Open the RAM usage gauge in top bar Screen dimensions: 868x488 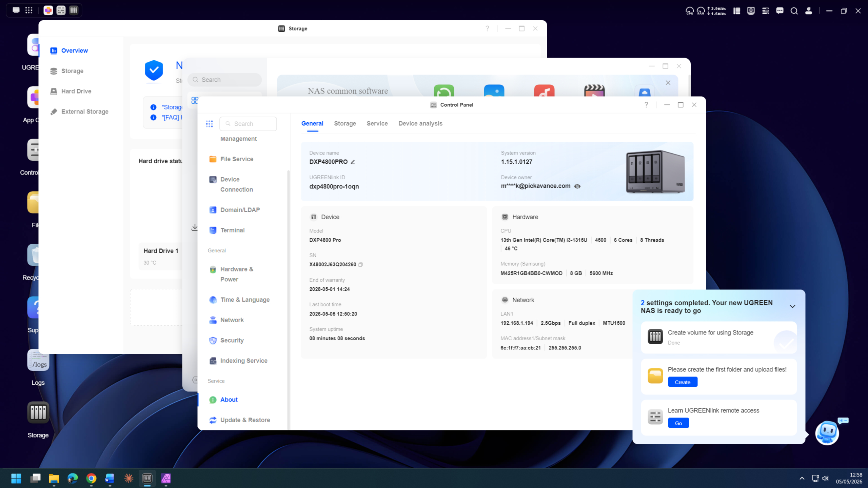point(701,11)
